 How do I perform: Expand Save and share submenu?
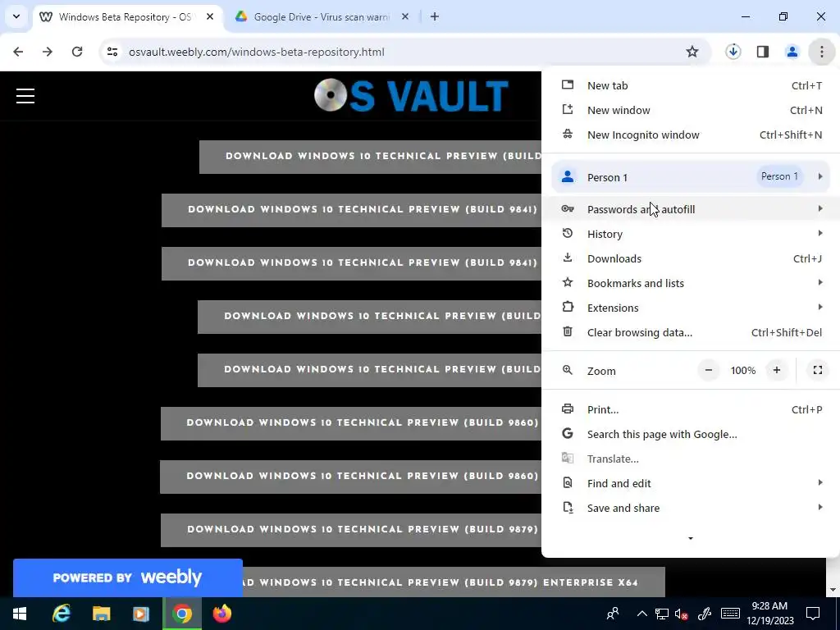tap(691, 508)
